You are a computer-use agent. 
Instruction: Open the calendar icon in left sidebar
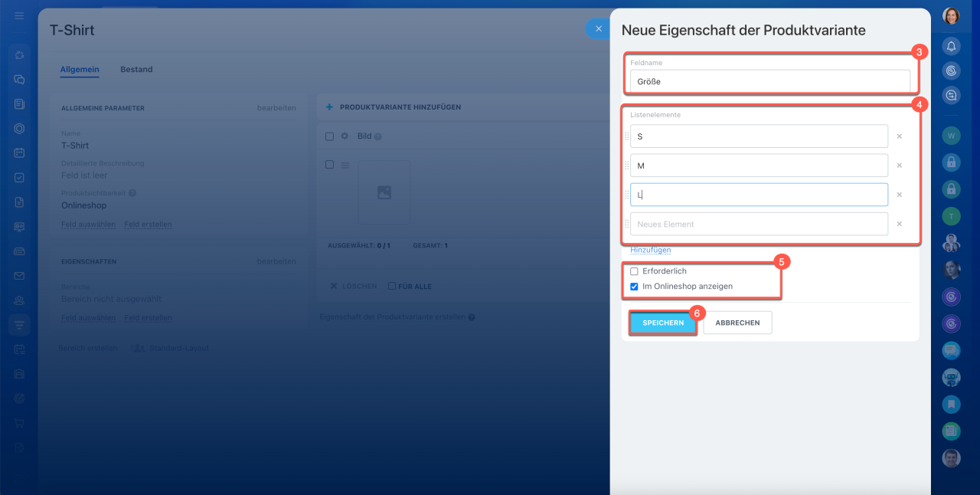click(19, 152)
